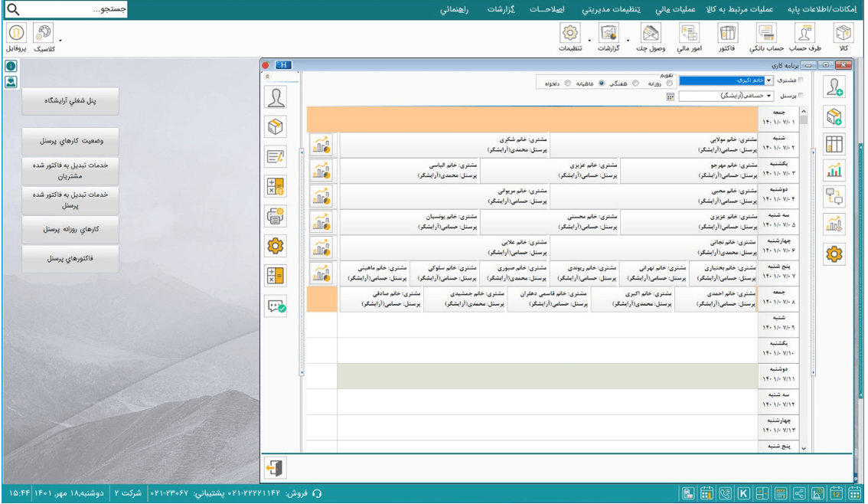Click the highlighted دوشنبه ۰۷/۱۱ day row

[x=547, y=376]
